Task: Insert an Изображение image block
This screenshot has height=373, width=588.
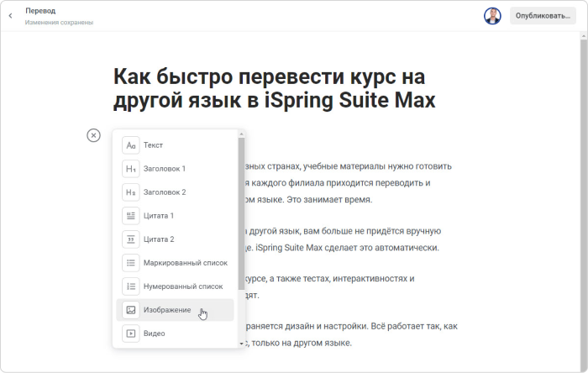Action: [175, 310]
